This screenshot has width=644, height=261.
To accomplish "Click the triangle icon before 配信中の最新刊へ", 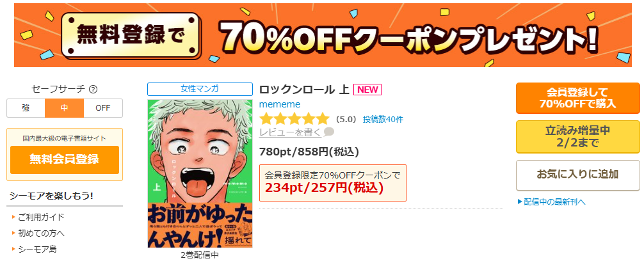I will pyautogui.click(x=520, y=202).
